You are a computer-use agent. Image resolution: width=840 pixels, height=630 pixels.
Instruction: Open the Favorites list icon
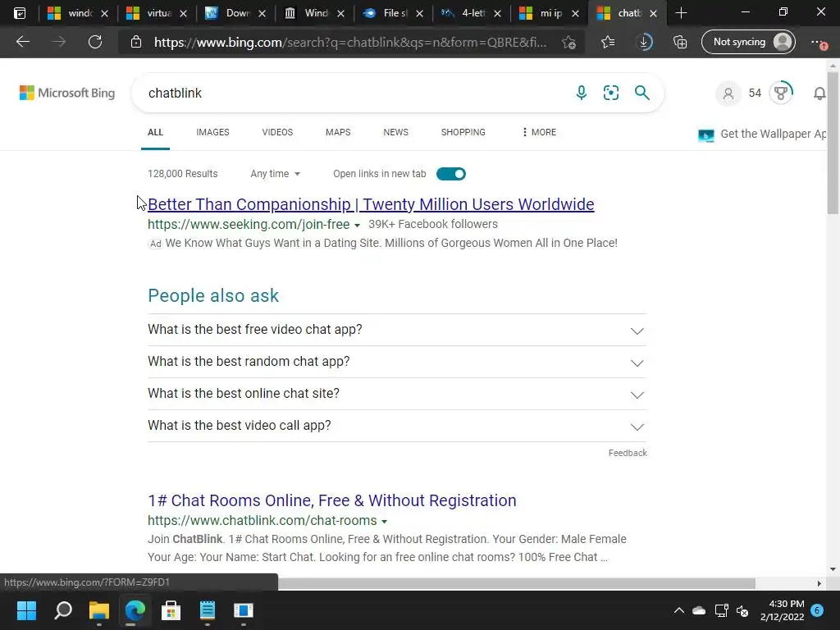point(608,42)
